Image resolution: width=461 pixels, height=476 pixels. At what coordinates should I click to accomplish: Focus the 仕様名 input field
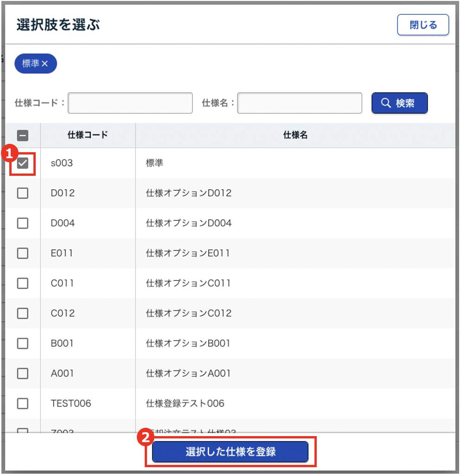click(299, 103)
